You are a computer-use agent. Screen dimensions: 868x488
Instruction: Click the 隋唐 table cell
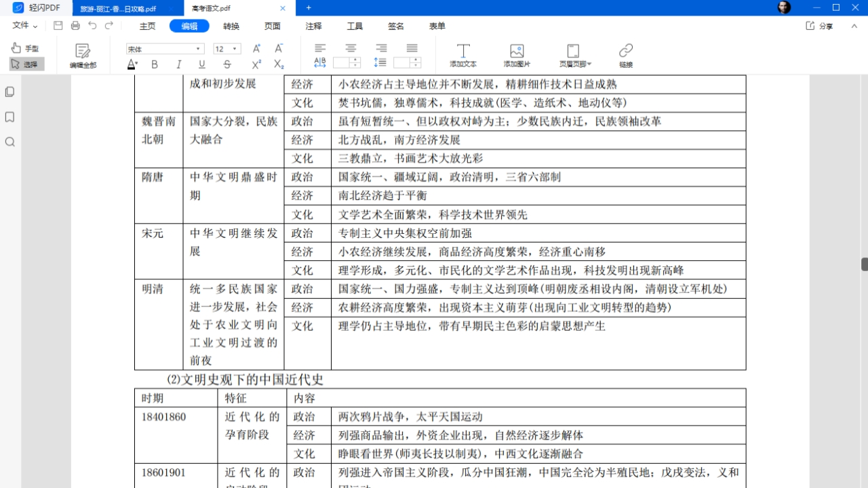pos(159,196)
